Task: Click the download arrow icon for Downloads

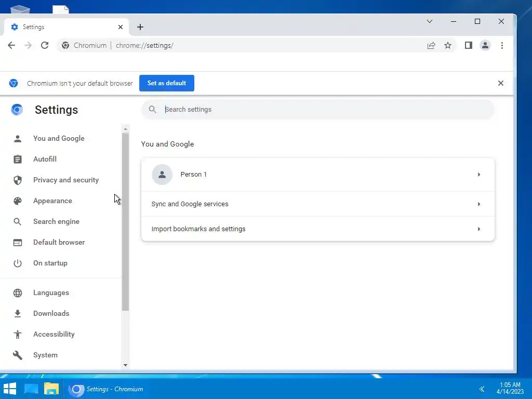Action: point(18,313)
